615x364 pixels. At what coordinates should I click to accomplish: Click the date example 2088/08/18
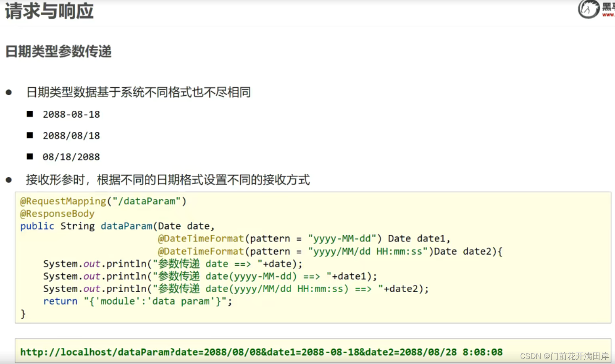[71, 136]
